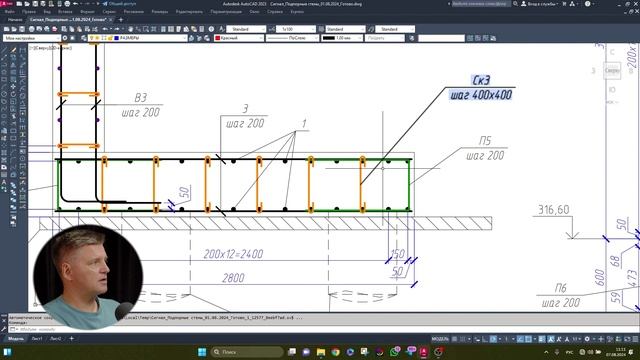Open the text style Standard dropdown
This screenshot has width=640, height=360.
coord(246,29)
